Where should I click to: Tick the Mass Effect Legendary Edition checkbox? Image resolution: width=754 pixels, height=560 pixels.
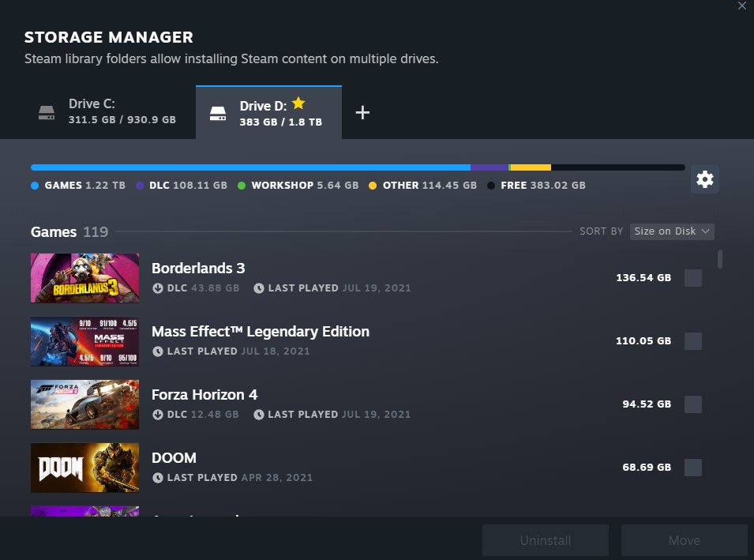click(693, 341)
